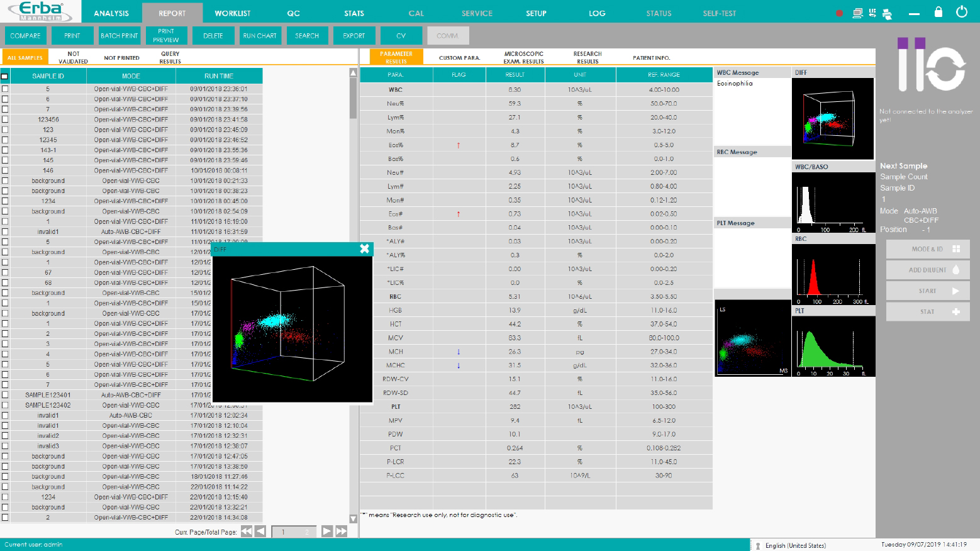This screenshot has width=980, height=551.
Task: Go to the next results page
Action: [x=326, y=532]
